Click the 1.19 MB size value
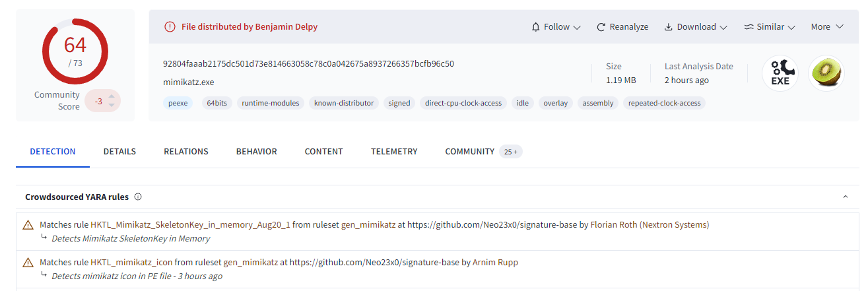Screen dimensions: 868x291 coord(621,81)
